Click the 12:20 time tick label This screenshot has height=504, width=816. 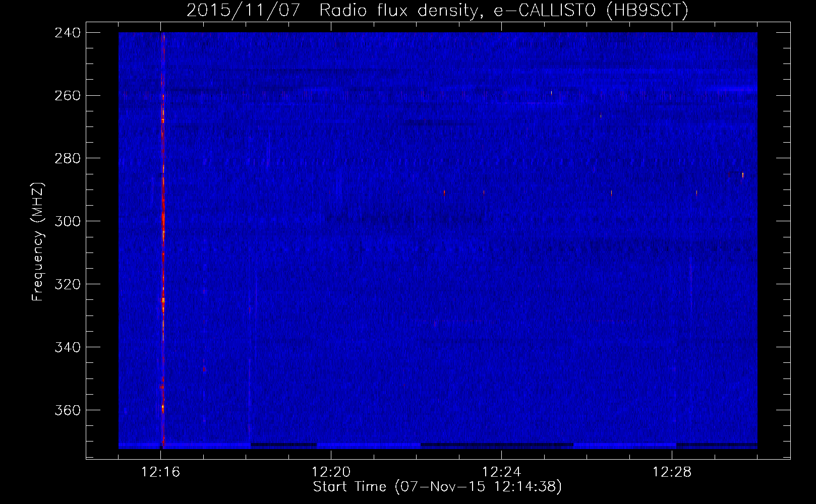coord(331,472)
